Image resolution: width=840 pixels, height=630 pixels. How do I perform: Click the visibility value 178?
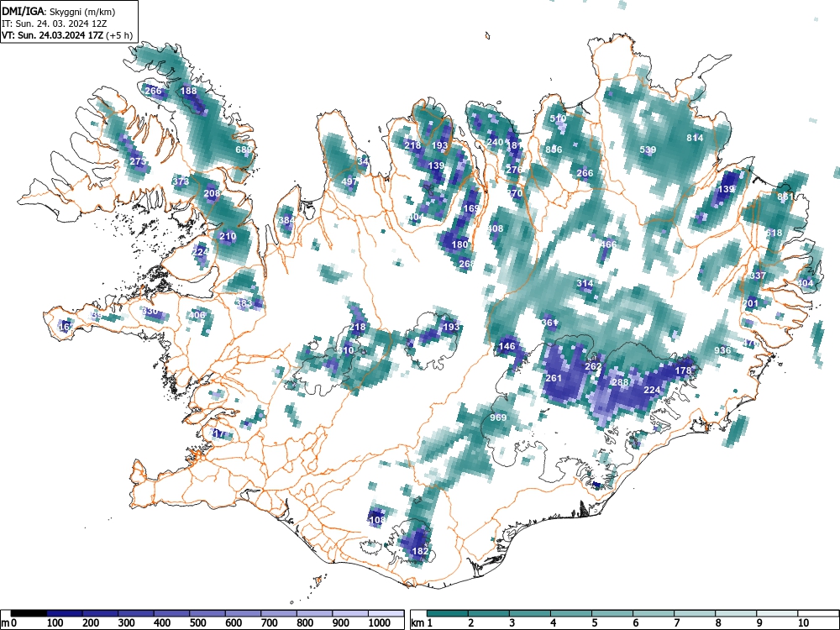[683, 370]
